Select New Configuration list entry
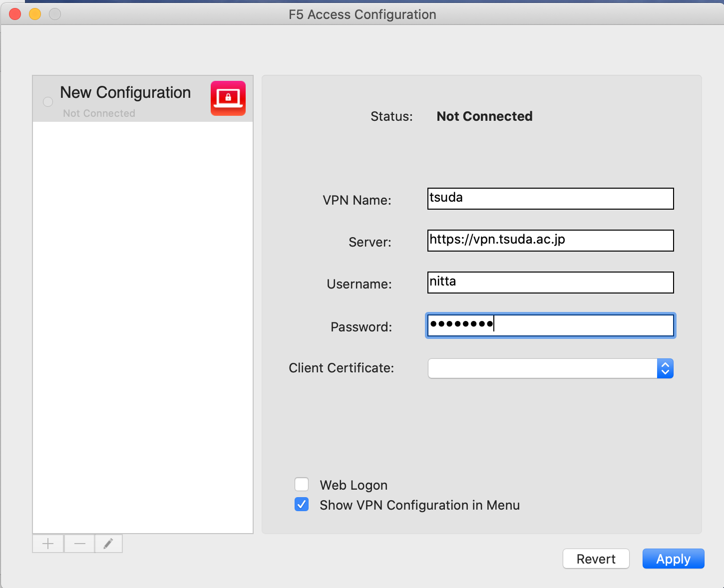 pyautogui.click(x=125, y=98)
